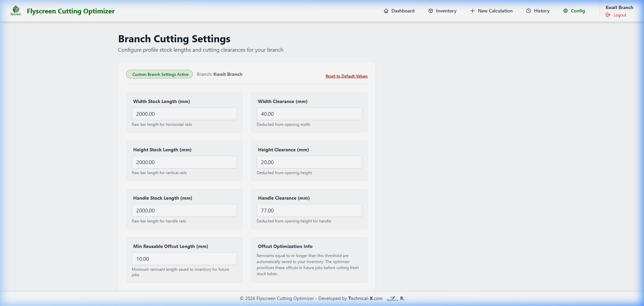644x306 pixels.
Task: Focus the Width Clearance input field
Action: click(x=309, y=114)
